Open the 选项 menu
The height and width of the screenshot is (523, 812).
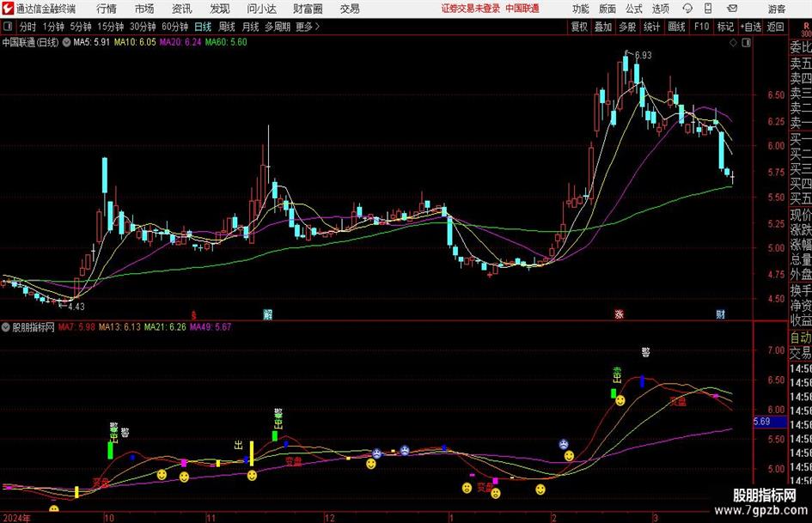[x=660, y=9]
